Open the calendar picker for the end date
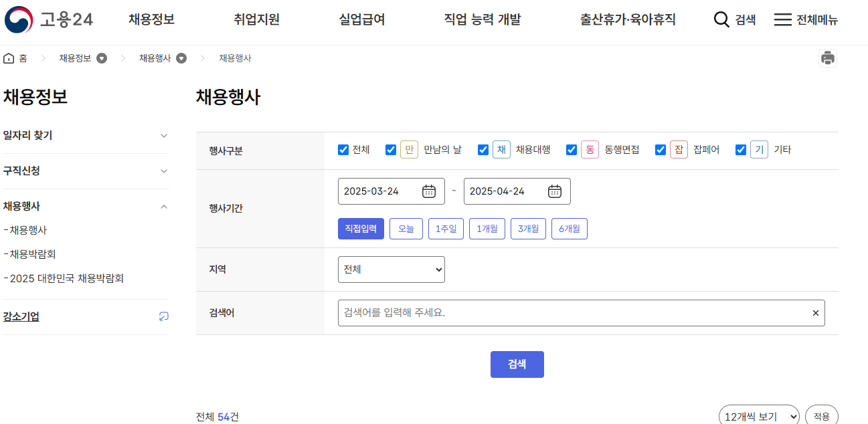The height and width of the screenshot is (424, 868). pos(554,191)
